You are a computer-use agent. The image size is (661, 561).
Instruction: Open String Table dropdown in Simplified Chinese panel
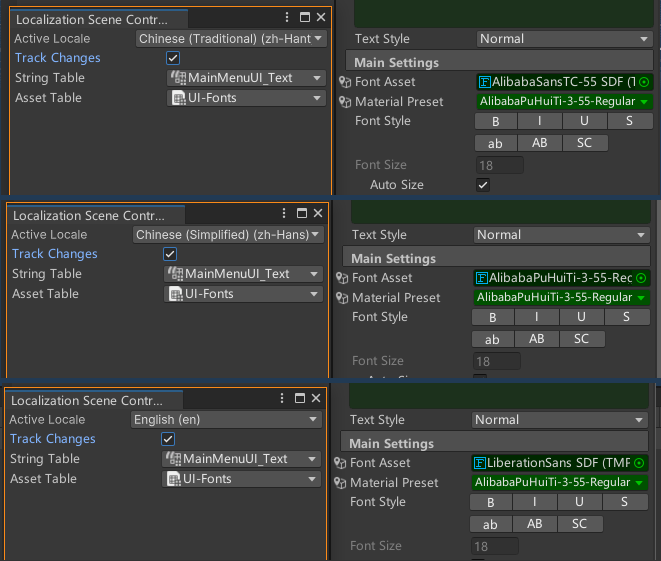(244, 274)
